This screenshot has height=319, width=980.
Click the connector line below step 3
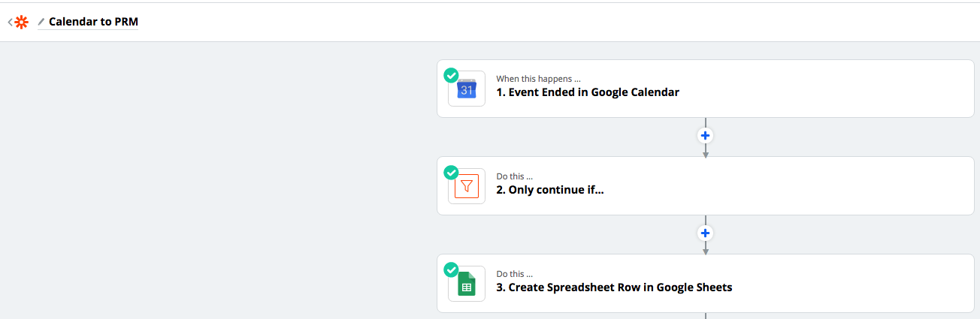point(705,315)
